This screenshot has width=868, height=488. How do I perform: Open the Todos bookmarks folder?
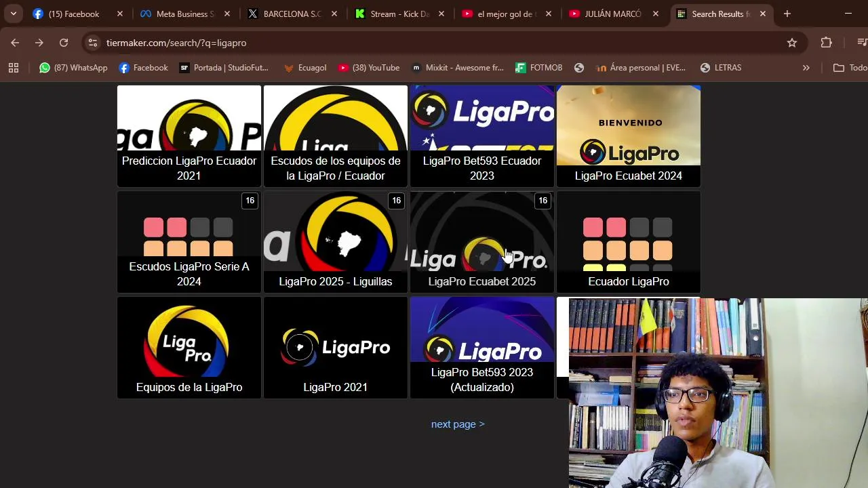coord(850,68)
